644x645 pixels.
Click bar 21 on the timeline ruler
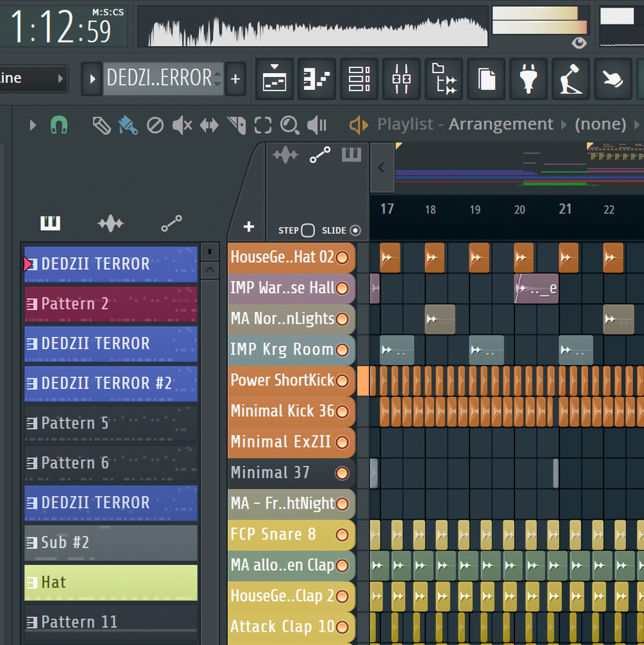pos(565,209)
